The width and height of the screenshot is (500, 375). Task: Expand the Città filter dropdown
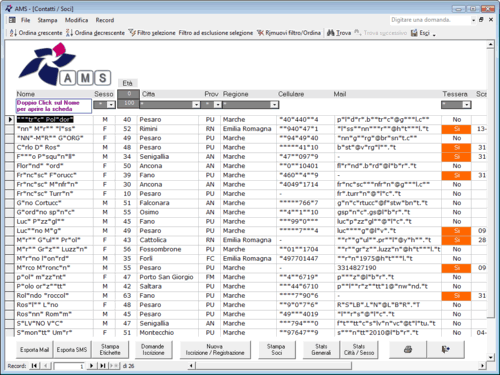(196, 105)
